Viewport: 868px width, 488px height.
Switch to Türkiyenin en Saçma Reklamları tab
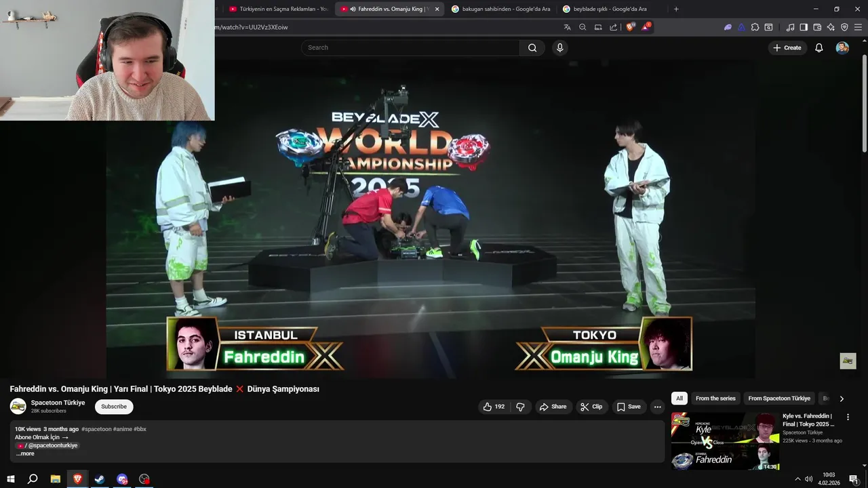coord(277,9)
